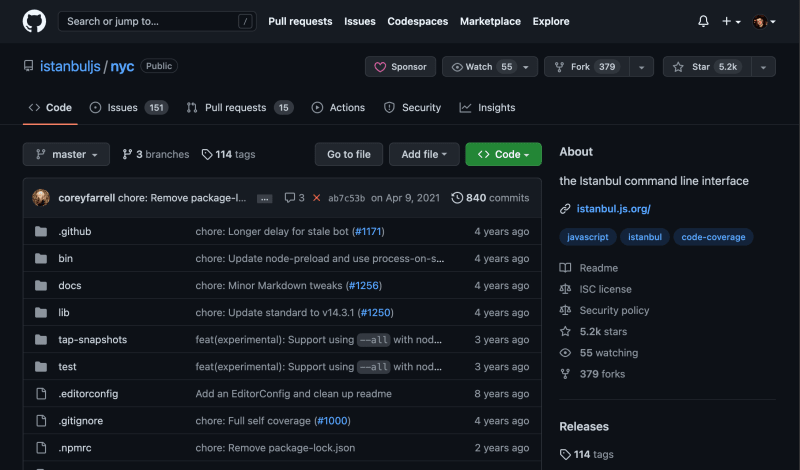Click the ISC license scale icon
The width and height of the screenshot is (800, 470).
[565, 289]
